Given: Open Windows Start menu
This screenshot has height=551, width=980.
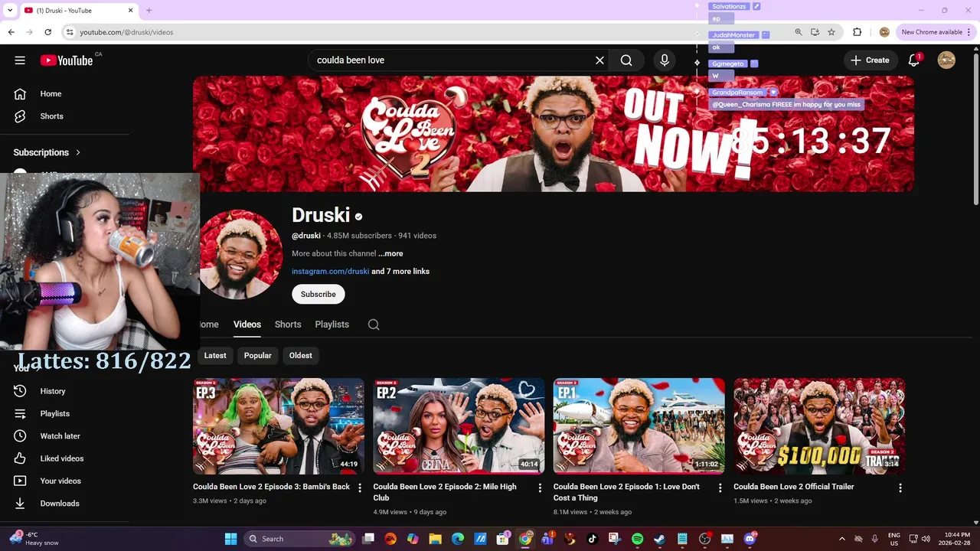Looking at the screenshot, I should click(230, 539).
